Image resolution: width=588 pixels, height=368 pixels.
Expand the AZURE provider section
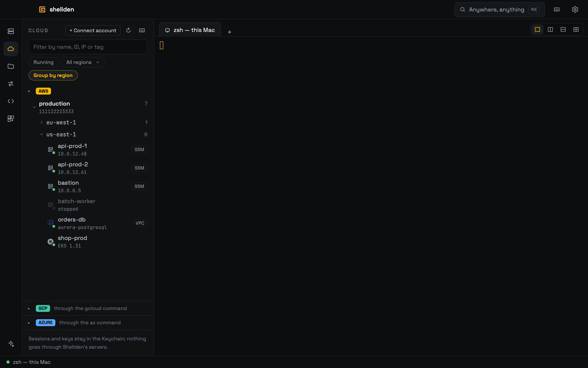[29, 323]
